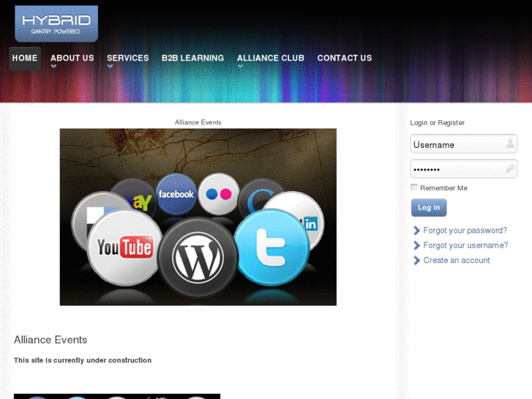Go to B2B Learning page
This screenshot has width=532, height=399.
(x=192, y=58)
